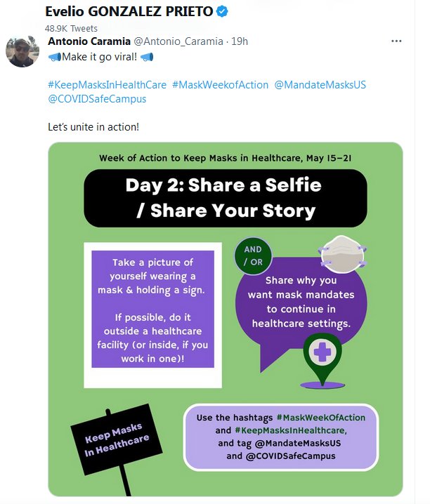This screenshot has width=430, height=504.
Task: Visit the @COVIDSafeCampus mention below the hashtags
Action: (x=97, y=99)
